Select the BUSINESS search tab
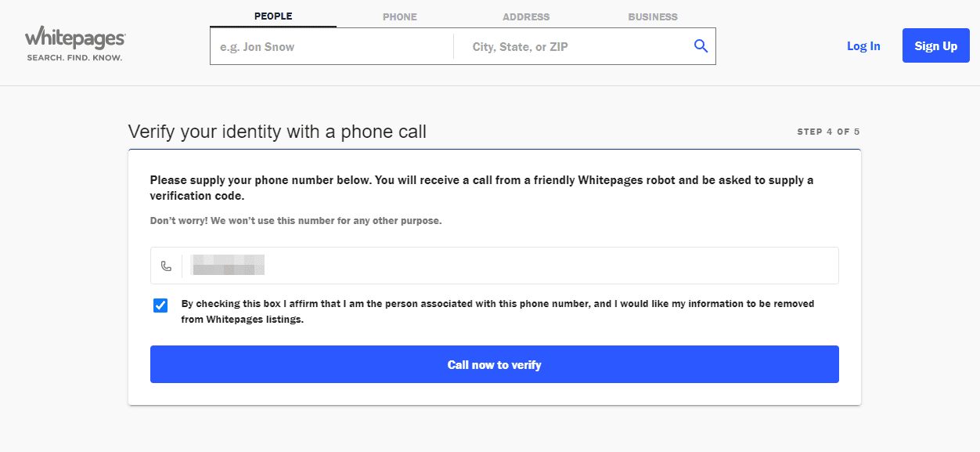The height and width of the screenshot is (452, 980). pos(653,16)
